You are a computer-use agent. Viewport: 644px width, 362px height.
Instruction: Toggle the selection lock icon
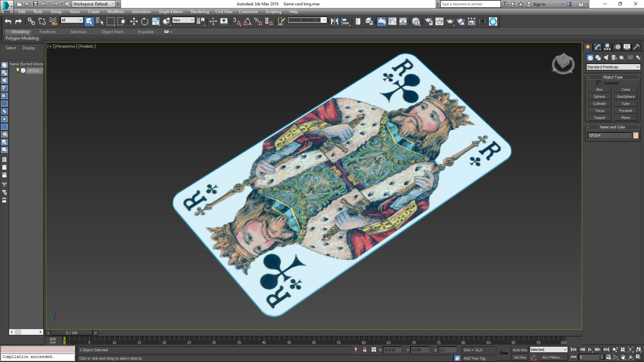pyautogui.click(x=365, y=350)
